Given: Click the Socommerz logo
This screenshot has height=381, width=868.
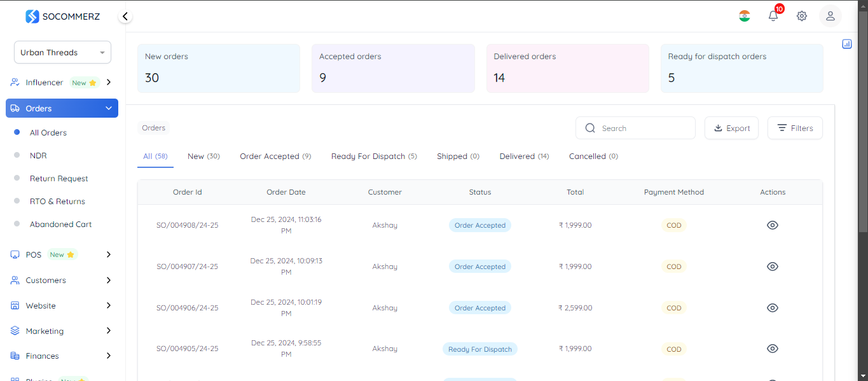Looking at the screenshot, I should [x=62, y=17].
